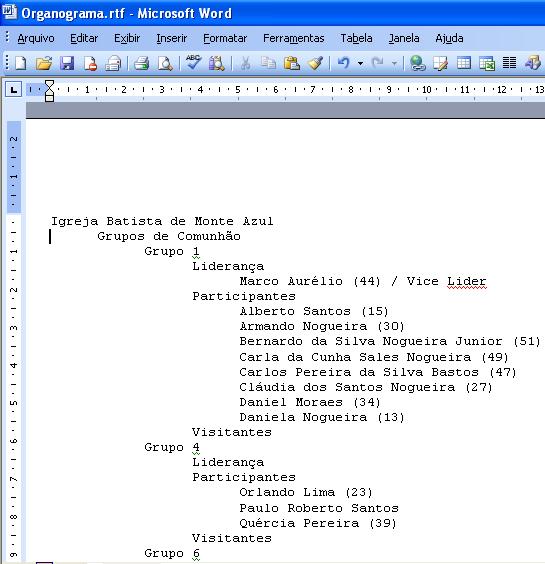Open the Redo history dropdown arrow
Viewport: 545px width, 564px height.
pos(395,64)
